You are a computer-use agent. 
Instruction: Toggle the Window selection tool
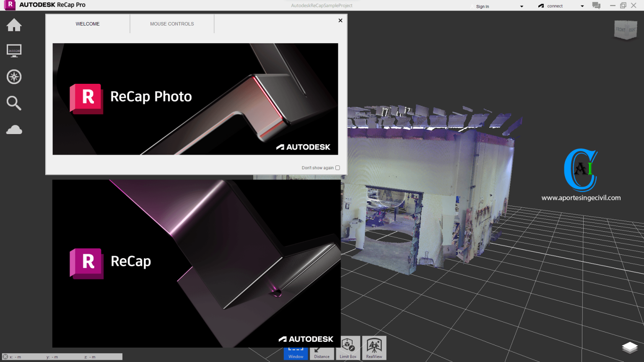click(296, 348)
